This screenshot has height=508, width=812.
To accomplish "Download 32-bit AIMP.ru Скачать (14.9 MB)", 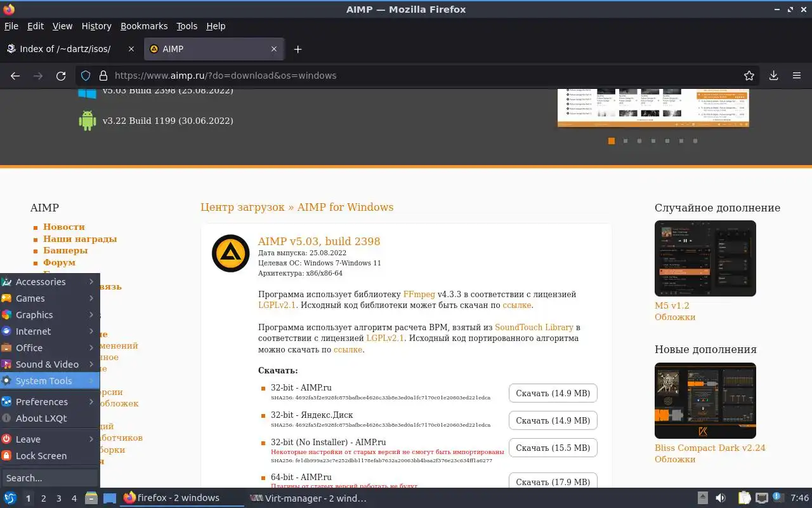I will pos(553,393).
